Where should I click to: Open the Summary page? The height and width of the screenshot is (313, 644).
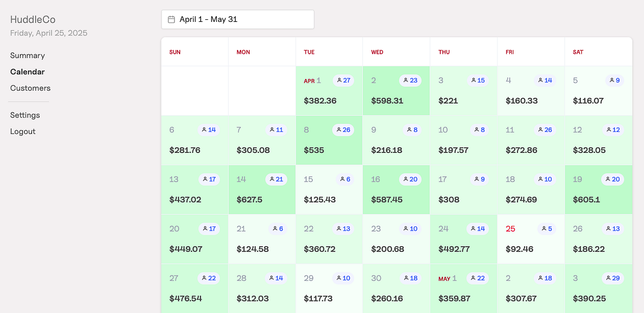[x=28, y=55]
